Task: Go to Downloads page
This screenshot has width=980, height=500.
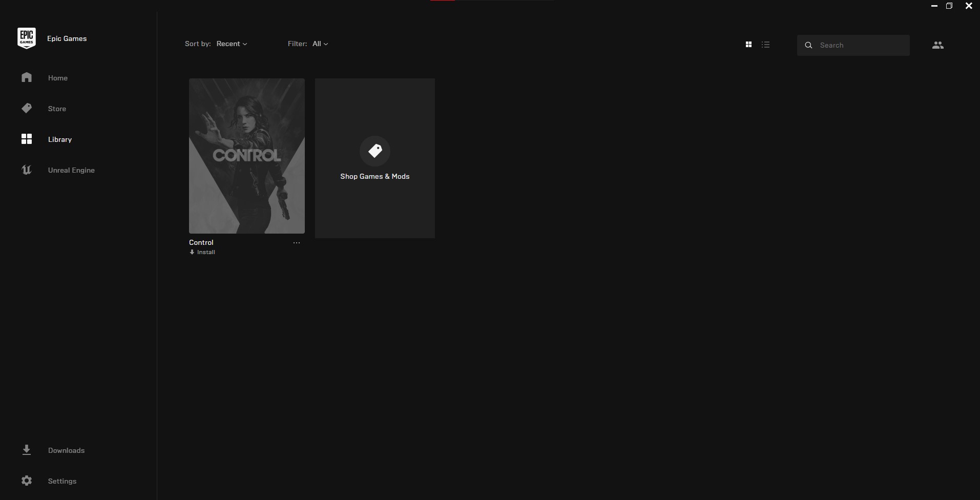Action: [66, 450]
